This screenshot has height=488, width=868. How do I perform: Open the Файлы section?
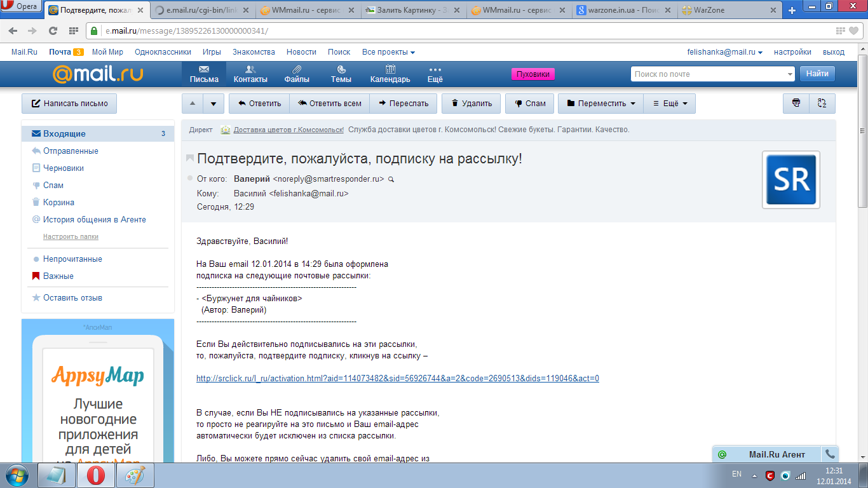pos(297,74)
